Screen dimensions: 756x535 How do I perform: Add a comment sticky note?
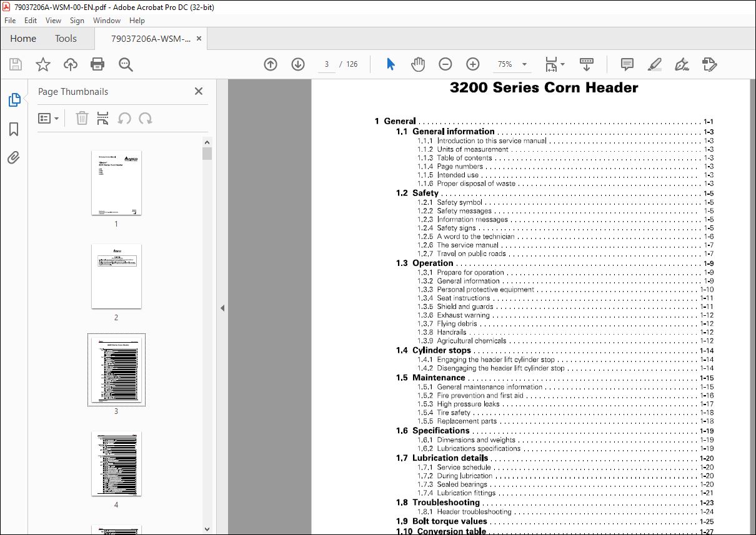coord(627,64)
